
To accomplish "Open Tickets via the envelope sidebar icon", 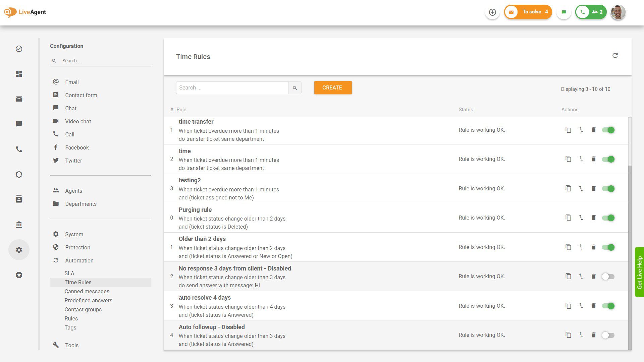I will [19, 99].
